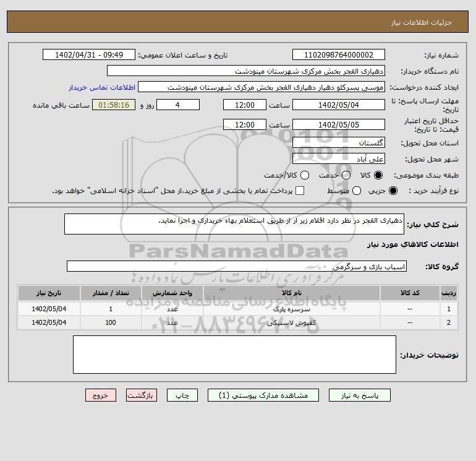Click the page title جزئیات اطلاعات نیاز
The width and height of the screenshot is (476, 461).
(x=422, y=22)
